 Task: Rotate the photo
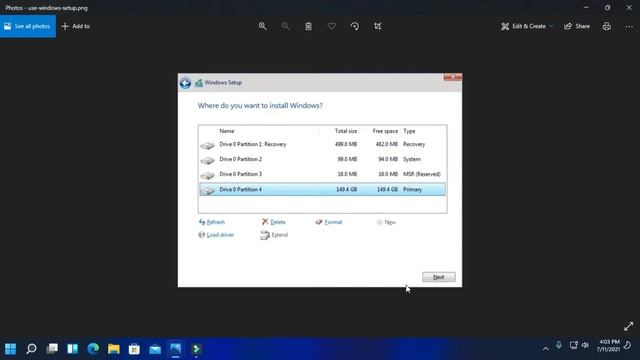355,26
